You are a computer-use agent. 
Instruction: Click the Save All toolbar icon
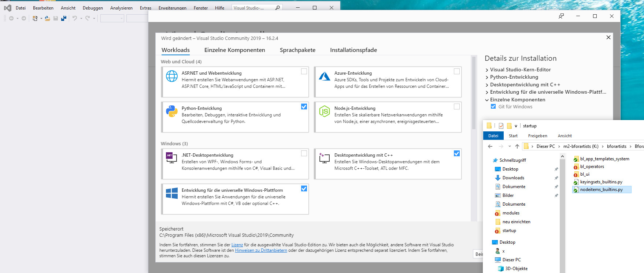(64, 18)
